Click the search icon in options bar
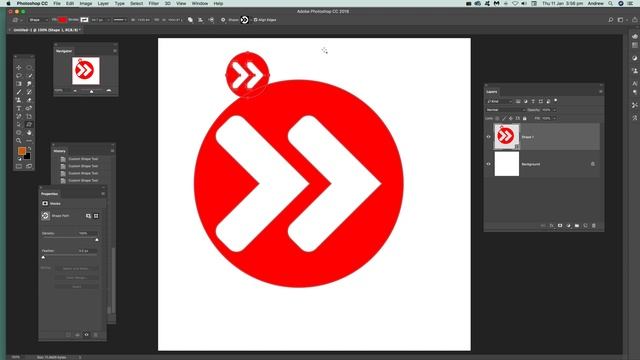This screenshot has height=360, width=640. pyautogui.click(x=611, y=20)
